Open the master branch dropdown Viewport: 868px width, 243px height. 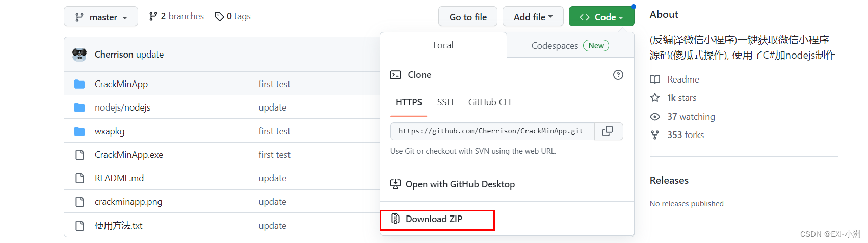coord(101,17)
